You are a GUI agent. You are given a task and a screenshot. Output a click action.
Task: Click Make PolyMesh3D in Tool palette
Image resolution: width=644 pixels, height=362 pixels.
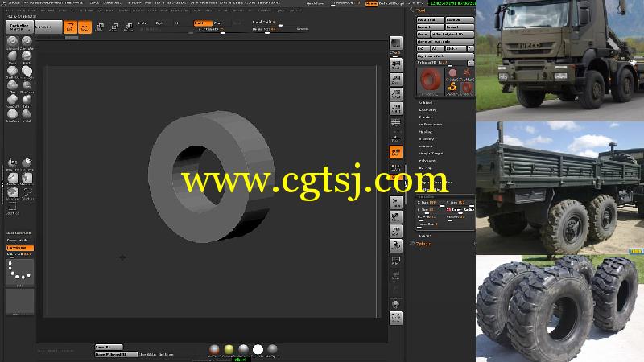coord(452,35)
